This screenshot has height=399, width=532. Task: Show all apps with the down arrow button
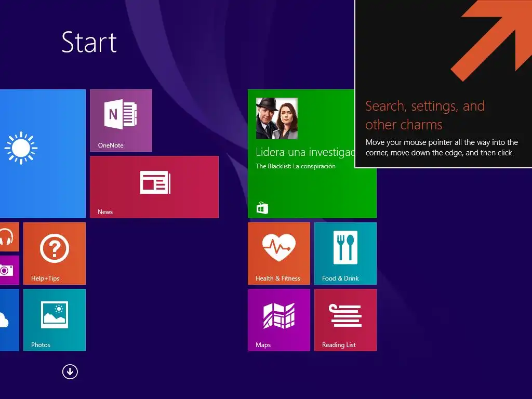click(70, 371)
